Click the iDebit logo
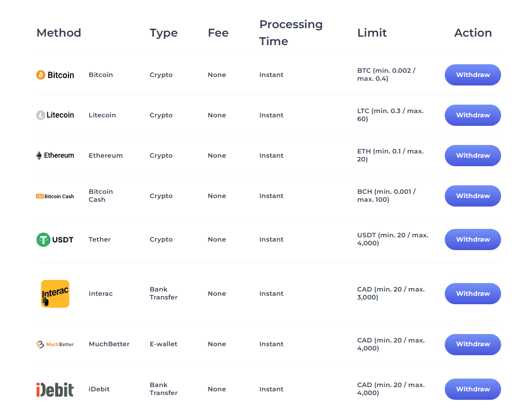 pos(55,389)
